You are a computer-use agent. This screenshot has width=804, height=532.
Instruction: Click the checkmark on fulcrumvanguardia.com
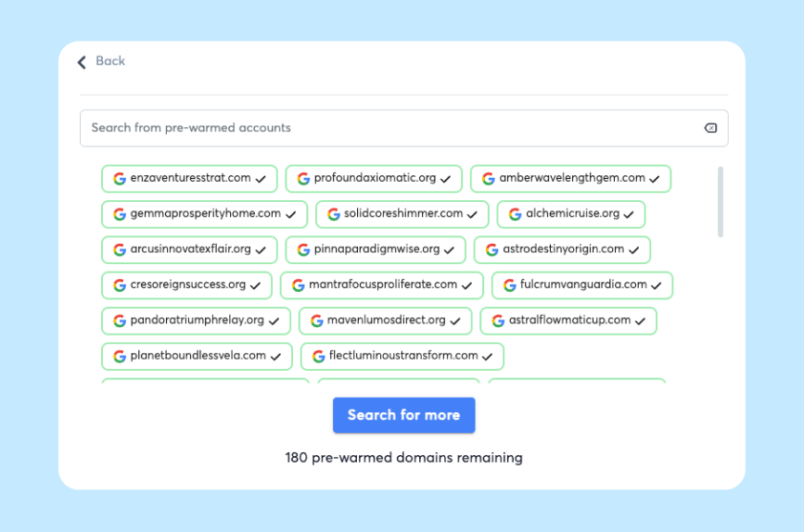[657, 286]
